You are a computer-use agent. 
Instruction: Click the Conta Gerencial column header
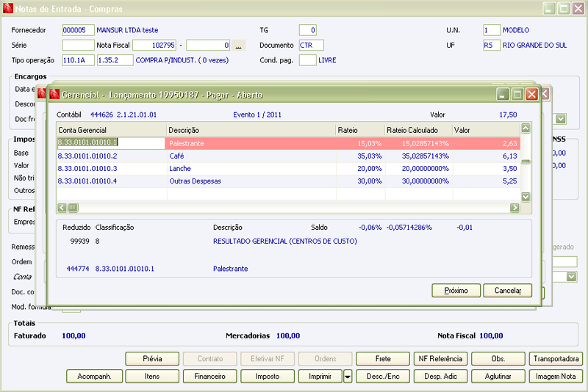pyautogui.click(x=112, y=130)
